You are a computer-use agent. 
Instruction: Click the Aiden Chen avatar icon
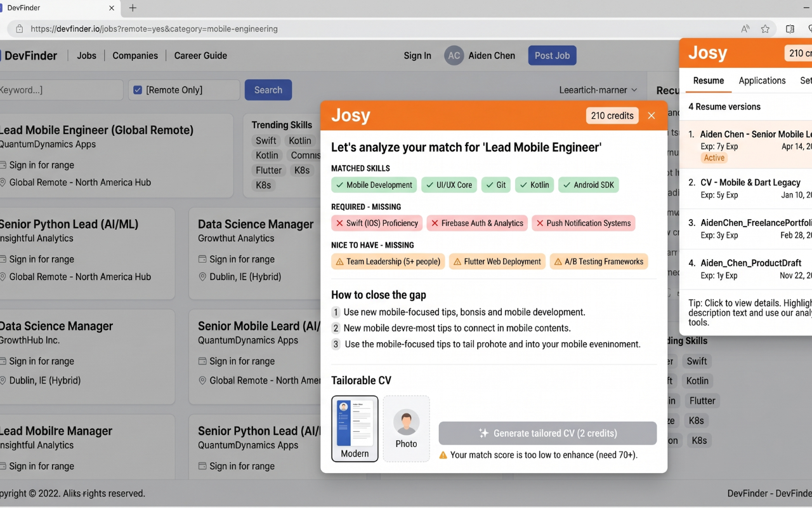click(454, 55)
